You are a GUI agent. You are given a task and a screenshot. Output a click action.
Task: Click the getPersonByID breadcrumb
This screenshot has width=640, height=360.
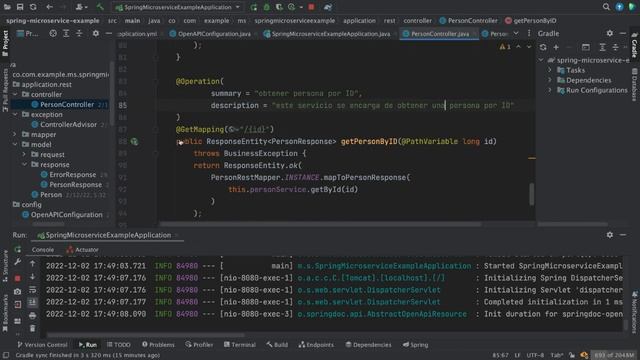tap(531, 20)
